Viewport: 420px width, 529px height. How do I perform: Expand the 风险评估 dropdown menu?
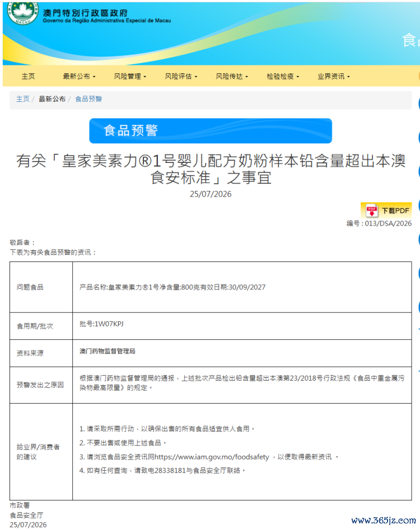tap(181, 76)
